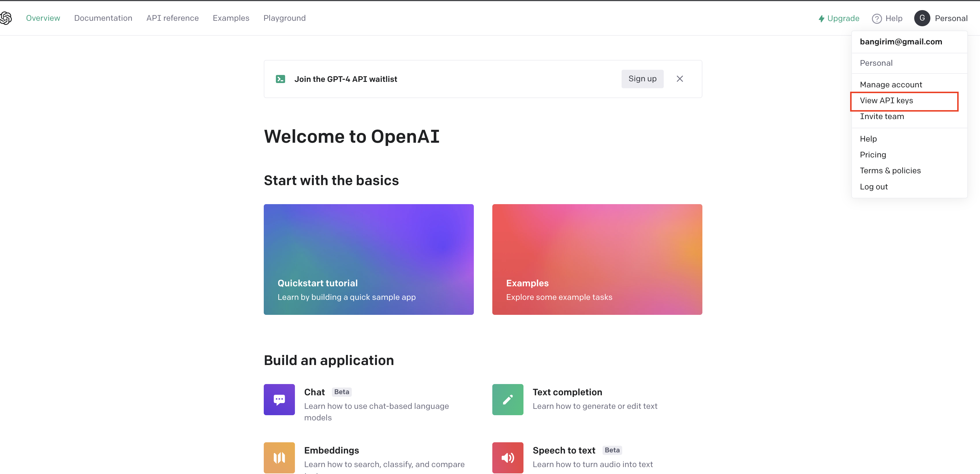Open the Examples gradient card
The height and width of the screenshot is (474, 980).
pyautogui.click(x=597, y=259)
